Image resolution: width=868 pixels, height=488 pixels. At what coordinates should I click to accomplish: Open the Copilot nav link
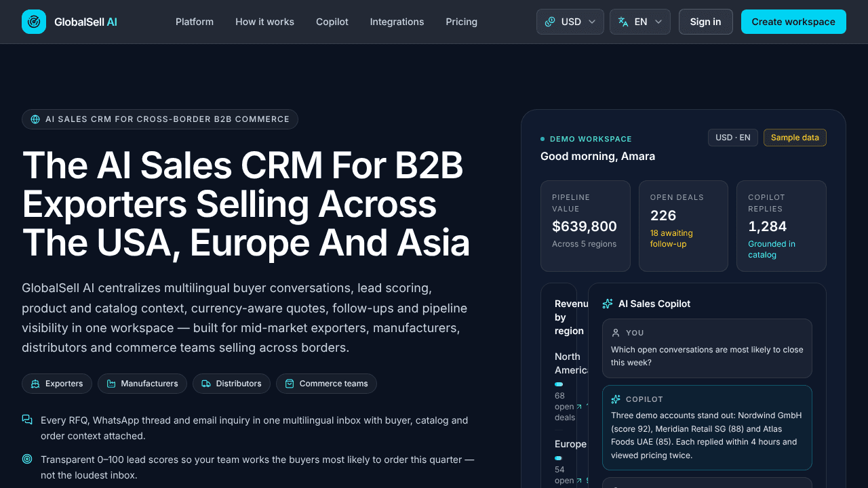332,22
